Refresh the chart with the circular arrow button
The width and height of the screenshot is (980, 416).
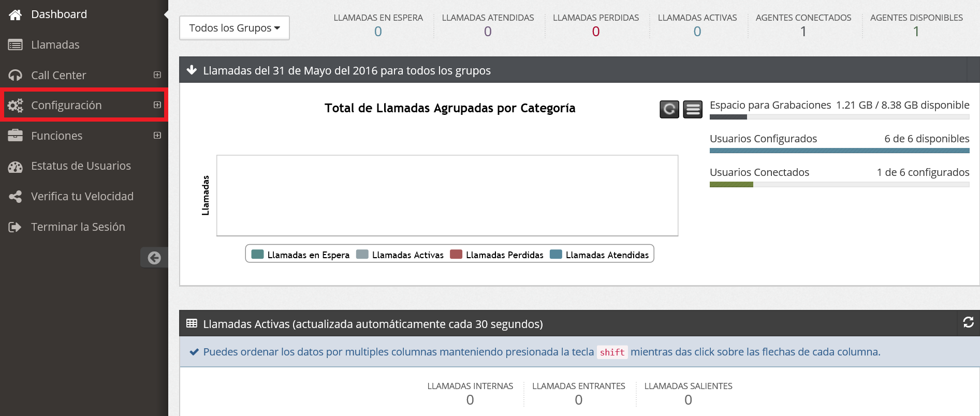click(669, 109)
